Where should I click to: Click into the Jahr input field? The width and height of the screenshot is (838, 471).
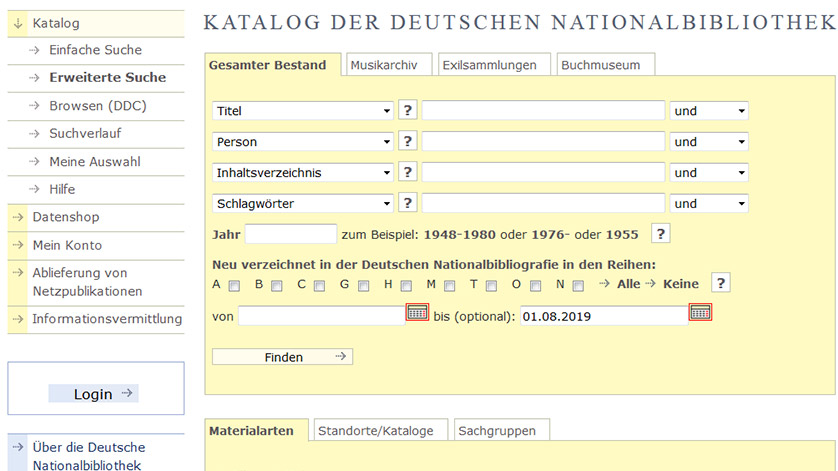(x=291, y=234)
